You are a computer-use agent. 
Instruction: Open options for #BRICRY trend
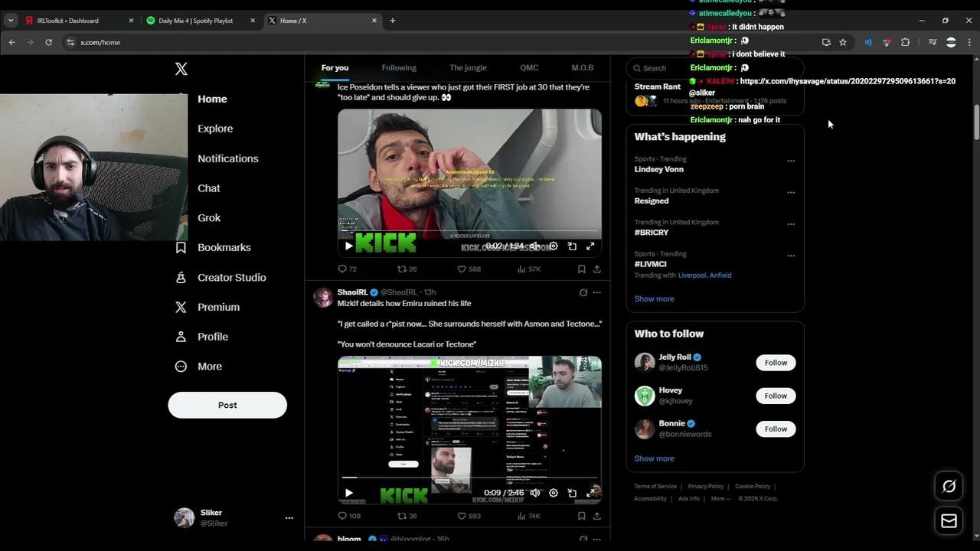tap(791, 224)
